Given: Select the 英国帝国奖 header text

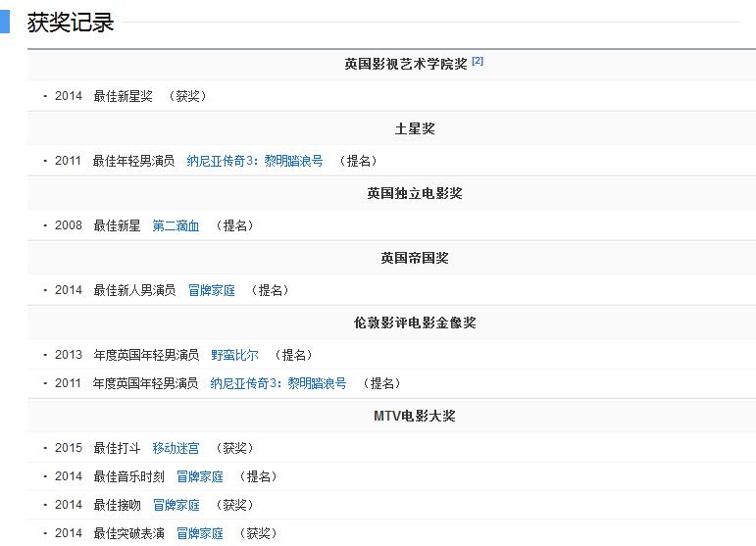Looking at the screenshot, I should tap(415, 258).
